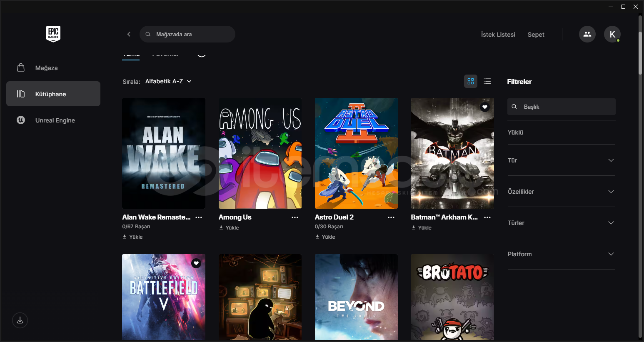The width and height of the screenshot is (644, 342).
Task: Click the Filtreler heading
Action: coord(519,82)
